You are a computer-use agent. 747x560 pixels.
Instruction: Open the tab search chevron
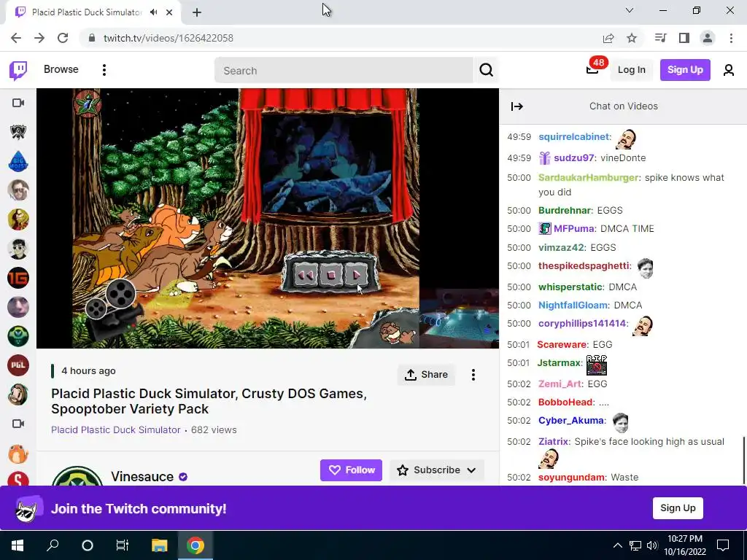coord(630,10)
